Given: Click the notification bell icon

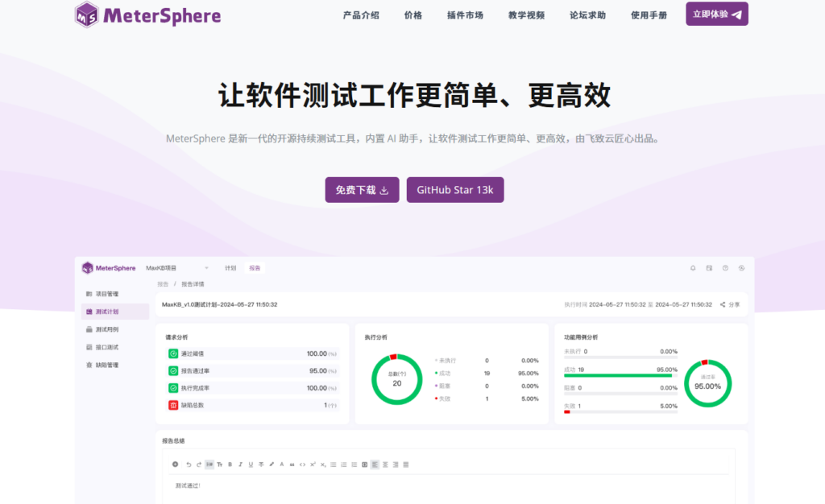Looking at the screenshot, I should pos(692,268).
